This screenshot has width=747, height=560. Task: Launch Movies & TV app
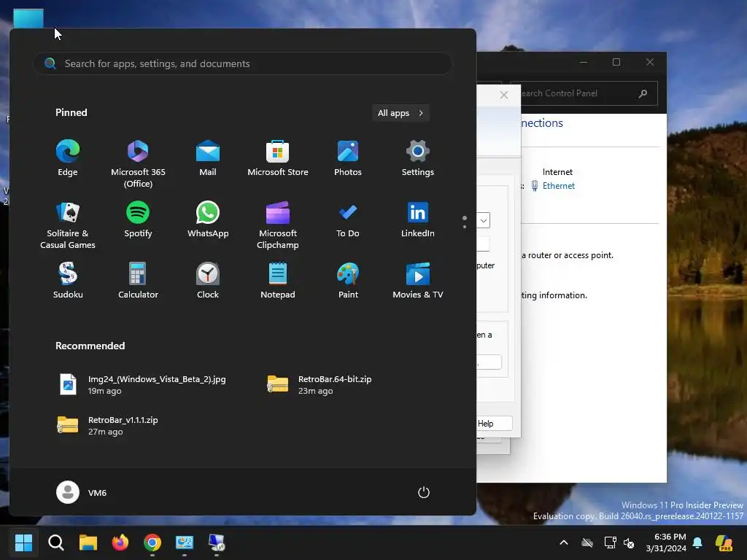[x=418, y=281]
